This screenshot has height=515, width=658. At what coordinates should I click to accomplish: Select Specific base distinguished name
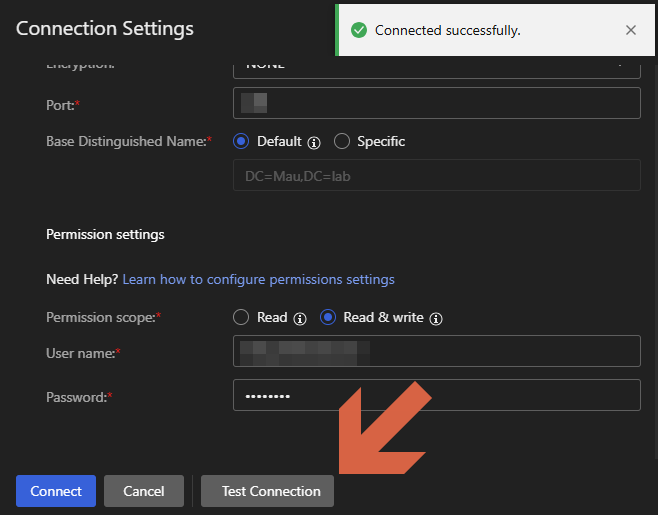click(x=342, y=141)
